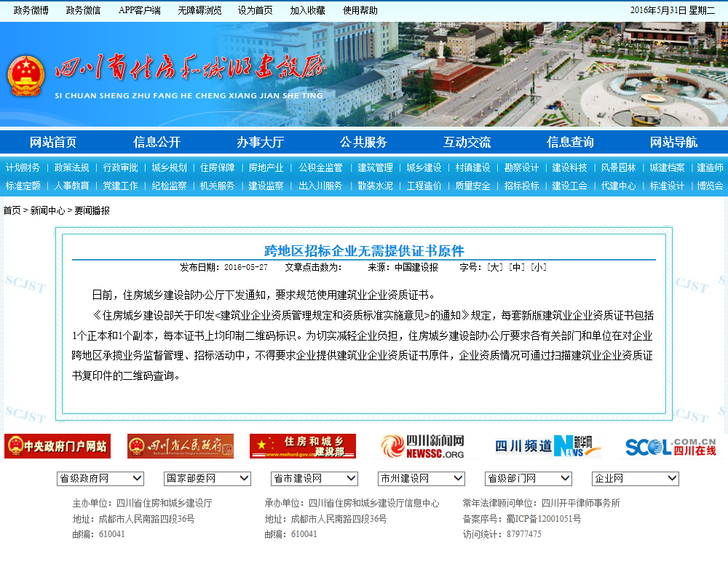Open the 市州建设网 dropdown

(x=422, y=478)
